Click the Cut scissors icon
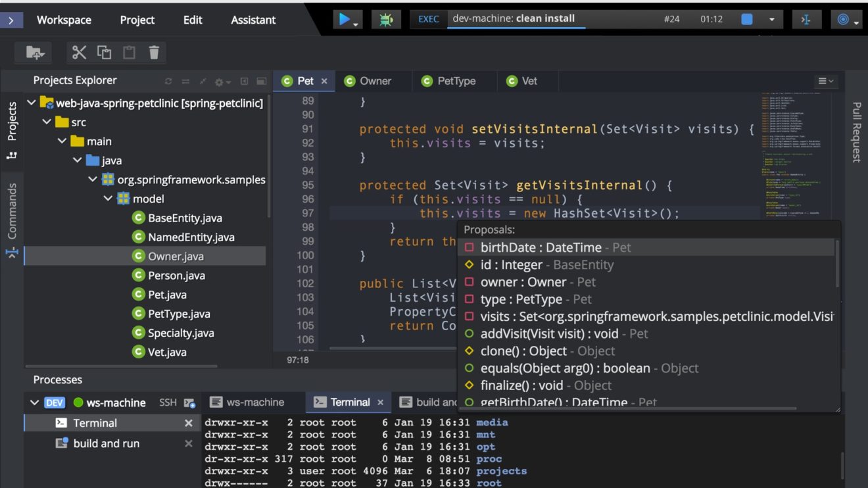868x488 pixels. (80, 53)
